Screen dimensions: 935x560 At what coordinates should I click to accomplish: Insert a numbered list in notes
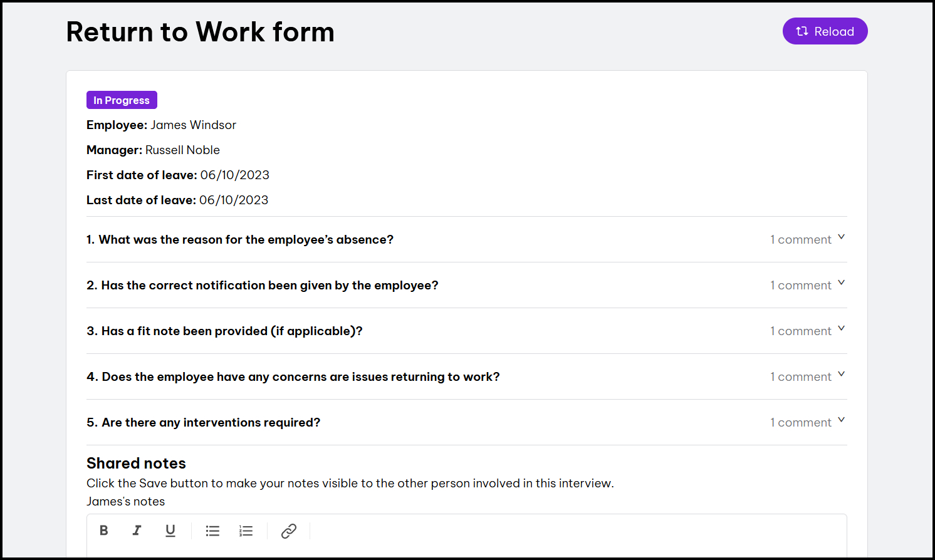click(246, 531)
